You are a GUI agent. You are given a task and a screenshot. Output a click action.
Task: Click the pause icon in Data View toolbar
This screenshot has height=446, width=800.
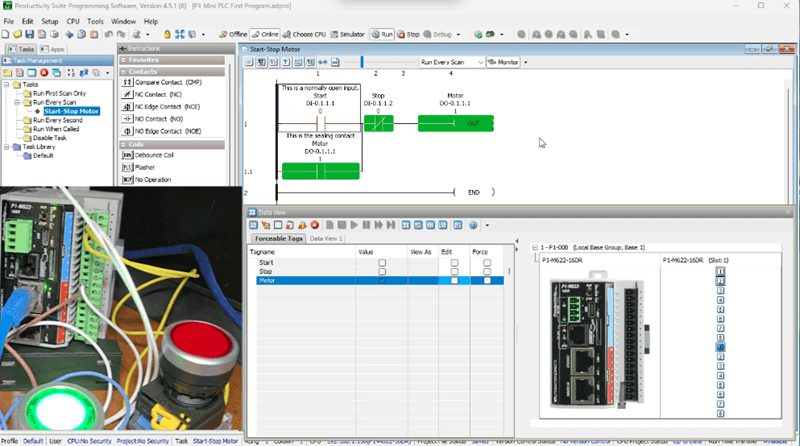click(366, 225)
